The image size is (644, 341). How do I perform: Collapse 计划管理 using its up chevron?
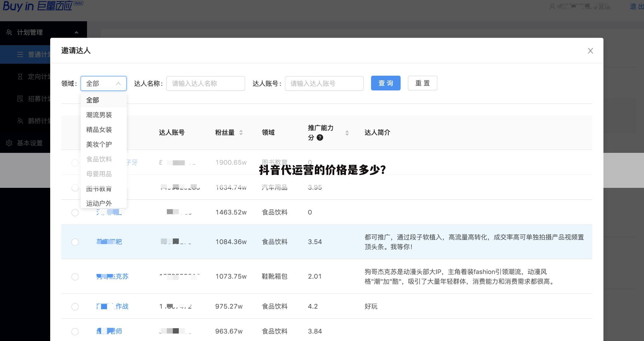[77, 32]
